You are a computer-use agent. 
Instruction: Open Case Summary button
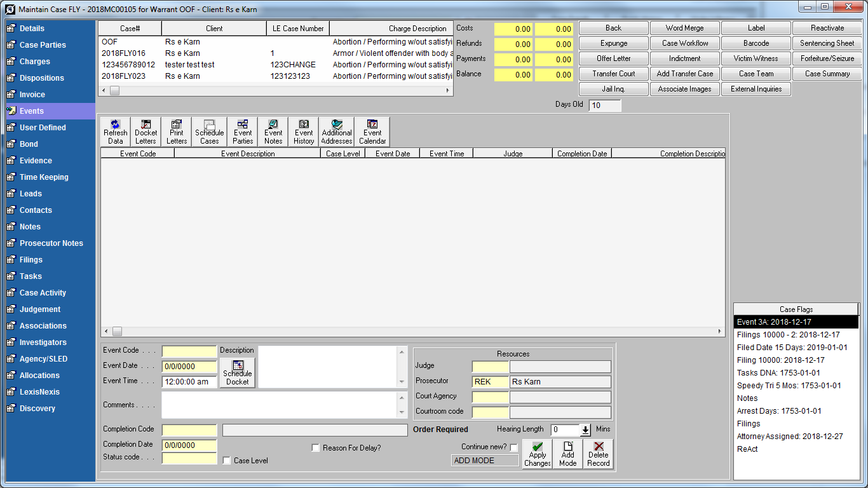[827, 74]
